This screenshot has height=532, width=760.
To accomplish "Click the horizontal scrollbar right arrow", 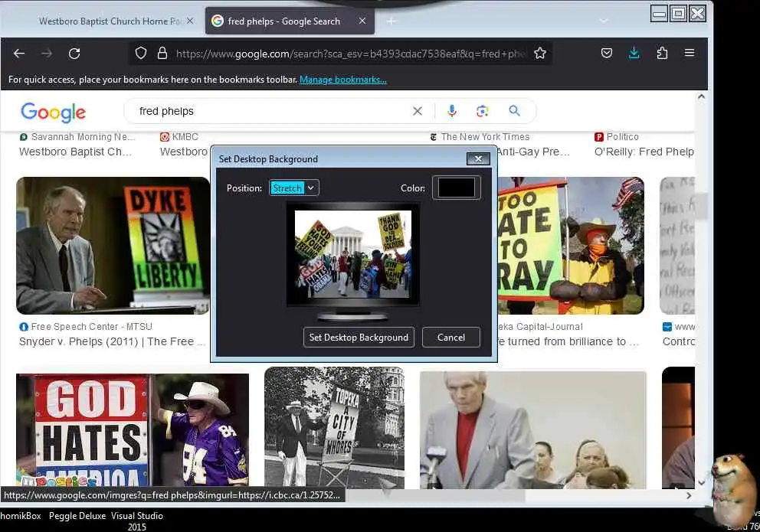I will [689, 496].
